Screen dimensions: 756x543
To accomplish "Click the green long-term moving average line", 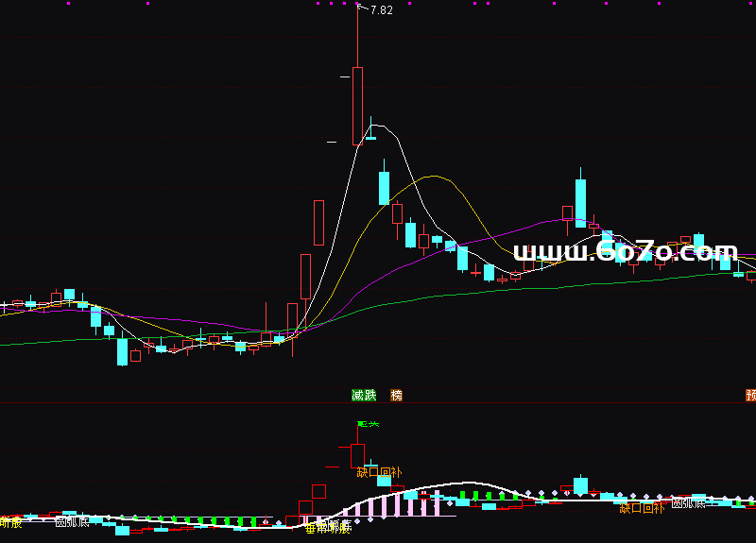I will tap(472, 292).
